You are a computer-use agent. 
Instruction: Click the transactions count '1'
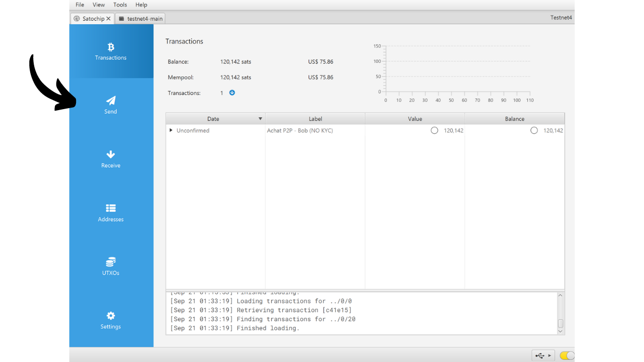pos(222,93)
